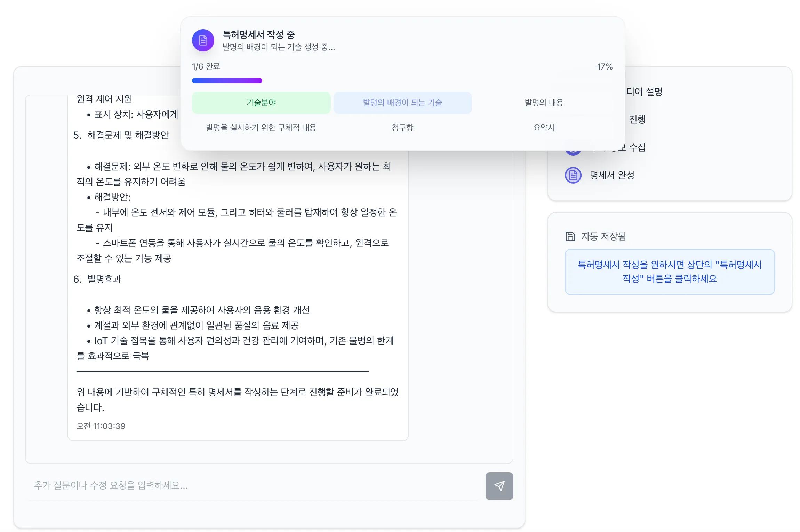Image resolution: width=800 pixels, height=532 pixels.
Task: Open 발명을 실시하기 위한 구체적 내용 step
Action: pyautogui.click(x=261, y=128)
